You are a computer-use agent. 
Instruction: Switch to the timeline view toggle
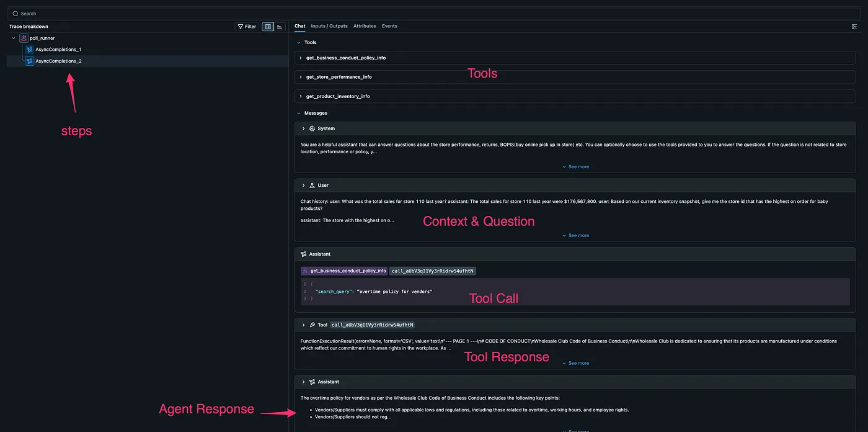point(280,26)
